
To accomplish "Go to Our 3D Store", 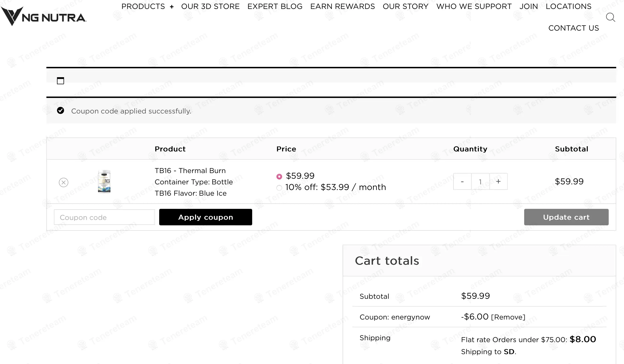I will [211, 6].
